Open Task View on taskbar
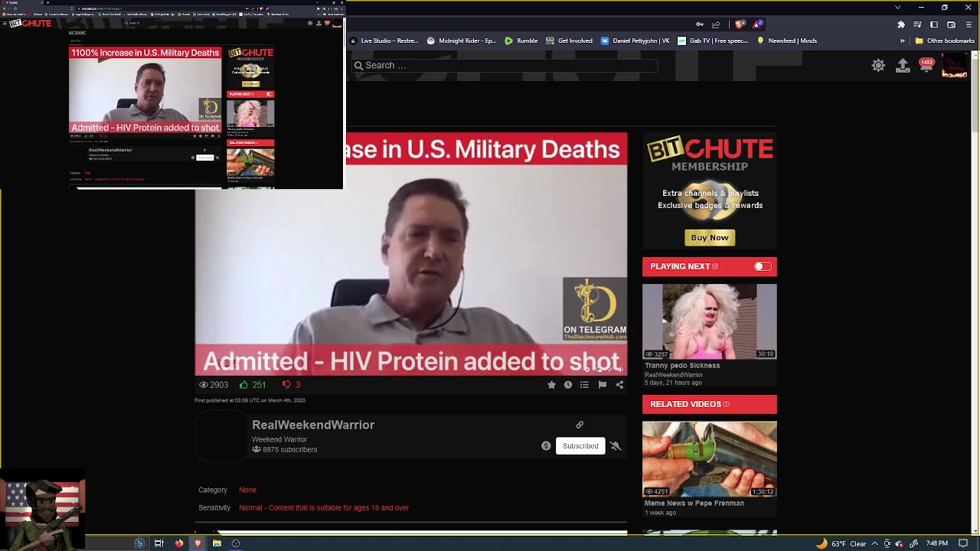The height and width of the screenshot is (551, 980). [x=159, y=543]
